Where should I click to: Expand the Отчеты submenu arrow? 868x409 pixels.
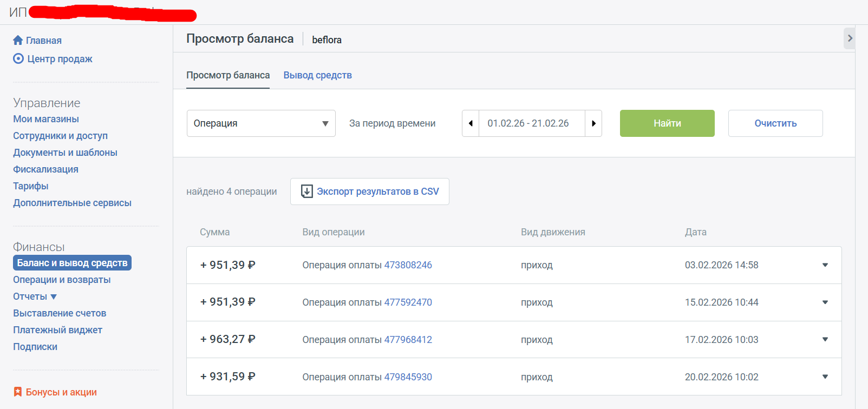pyautogui.click(x=54, y=296)
